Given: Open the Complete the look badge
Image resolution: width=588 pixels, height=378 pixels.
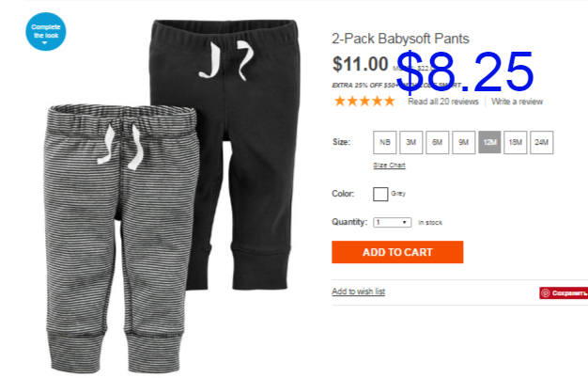Looking at the screenshot, I should 46,32.
